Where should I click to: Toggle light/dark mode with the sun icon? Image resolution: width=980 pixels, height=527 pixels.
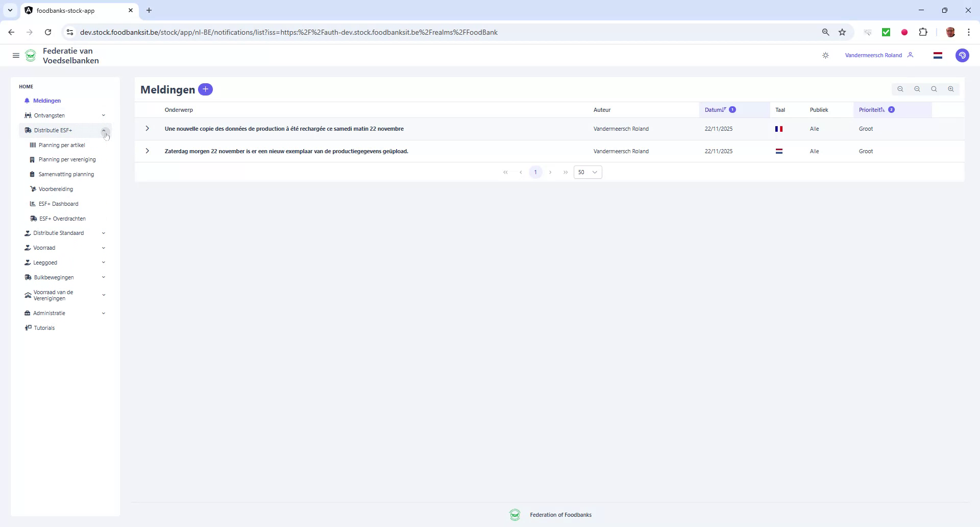pyautogui.click(x=825, y=55)
